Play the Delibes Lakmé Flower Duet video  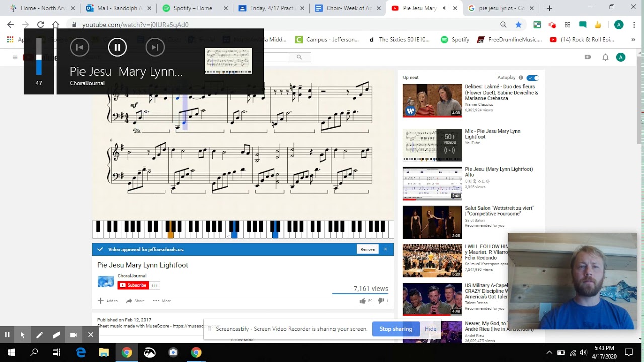click(x=432, y=101)
